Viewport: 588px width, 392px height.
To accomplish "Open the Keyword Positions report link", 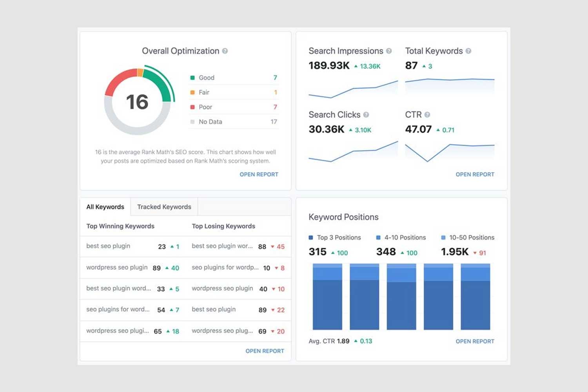I will (475, 341).
